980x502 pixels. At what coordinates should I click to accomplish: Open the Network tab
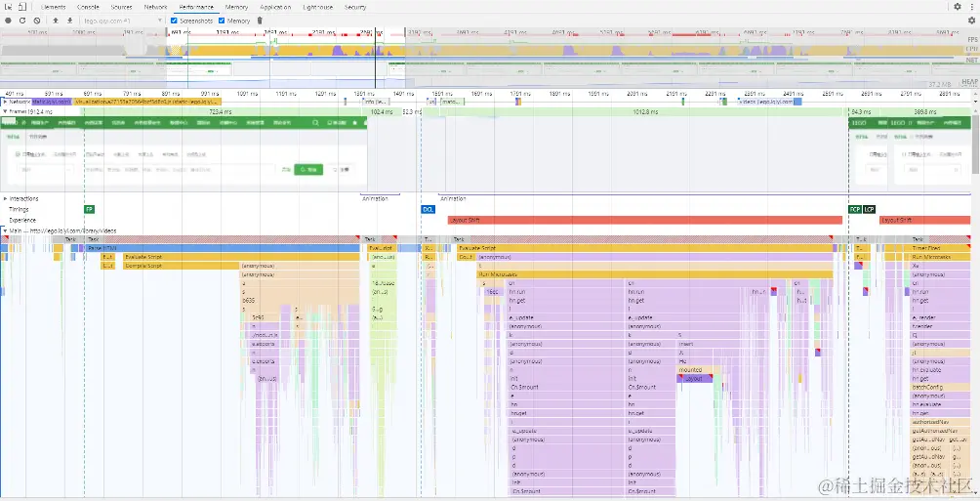click(155, 7)
